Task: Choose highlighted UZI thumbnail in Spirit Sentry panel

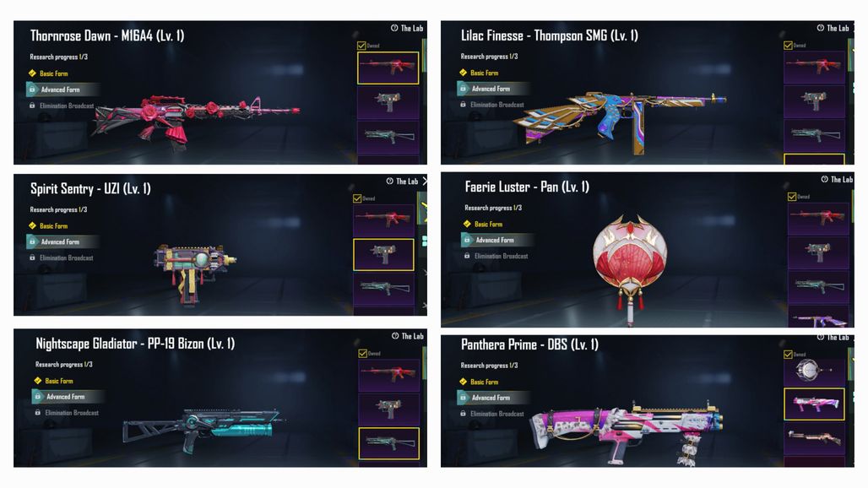Action: point(383,254)
